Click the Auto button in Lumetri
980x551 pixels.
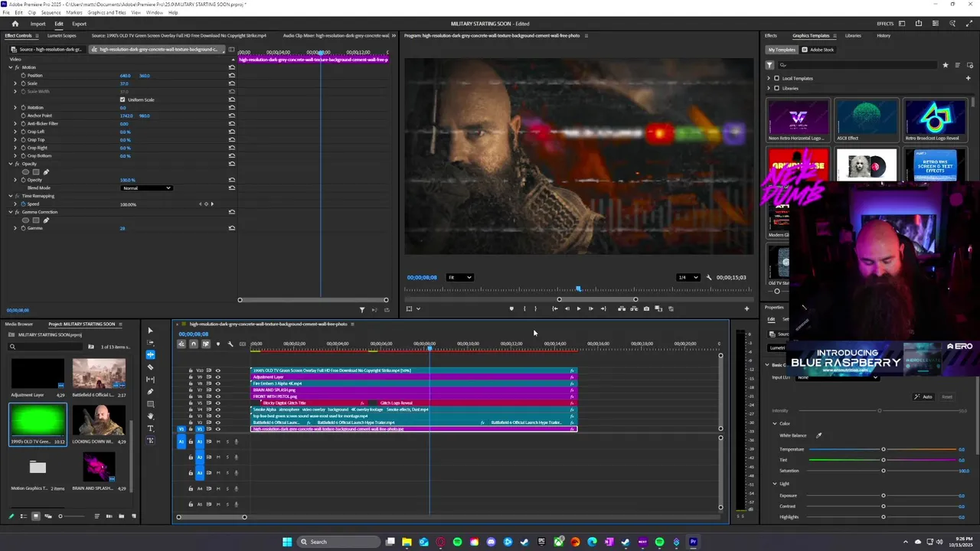pos(924,396)
